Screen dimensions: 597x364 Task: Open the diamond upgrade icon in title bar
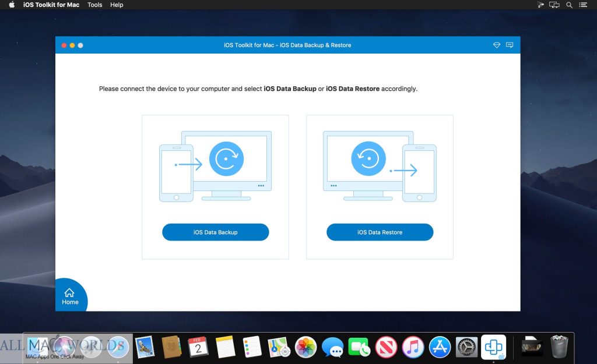(497, 45)
